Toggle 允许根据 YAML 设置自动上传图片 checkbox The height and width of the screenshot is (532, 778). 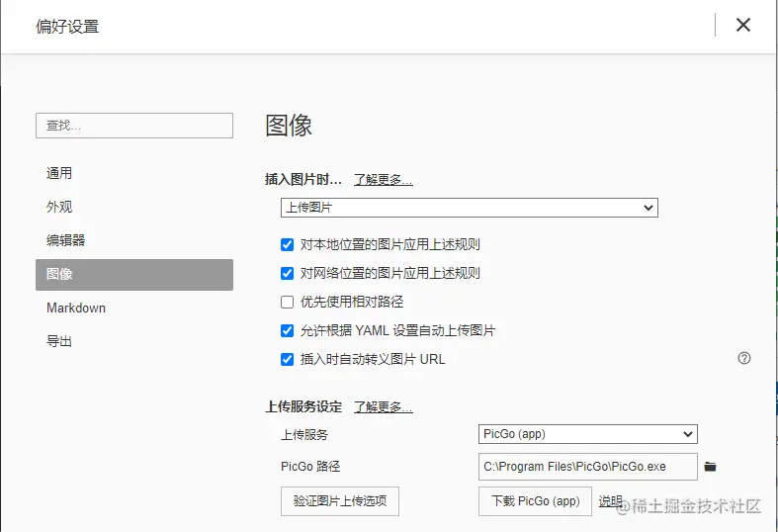point(287,330)
